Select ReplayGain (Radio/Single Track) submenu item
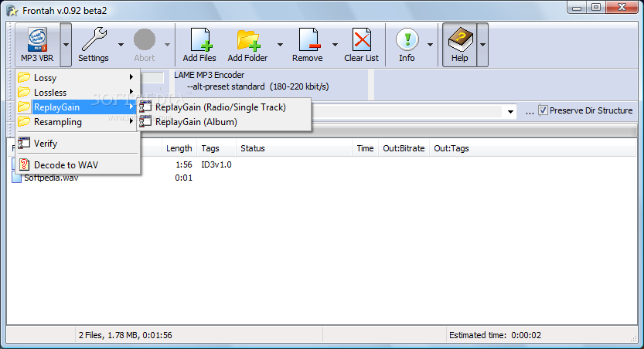This screenshot has height=349, width=644. (x=224, y=107)
